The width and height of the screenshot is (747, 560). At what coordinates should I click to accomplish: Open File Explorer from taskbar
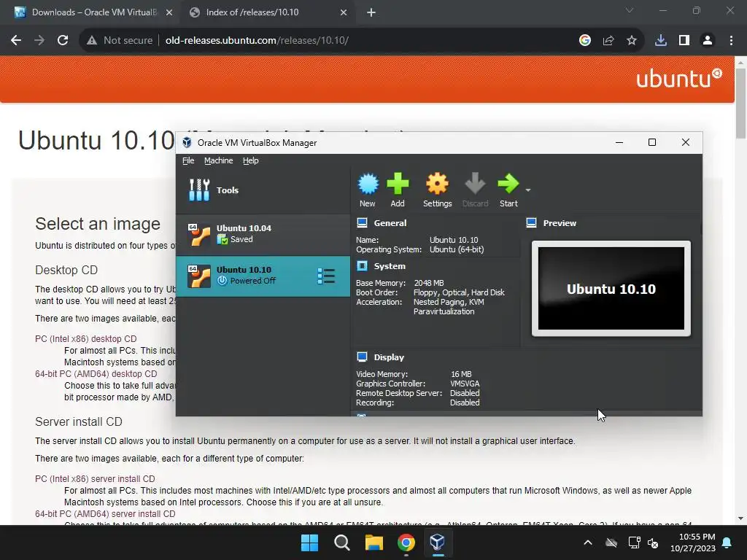pyautogui.click(x=374, y=542)
